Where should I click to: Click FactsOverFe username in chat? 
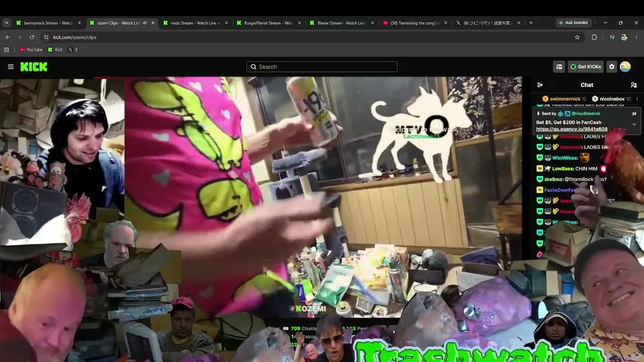click(x=560, y=190)
